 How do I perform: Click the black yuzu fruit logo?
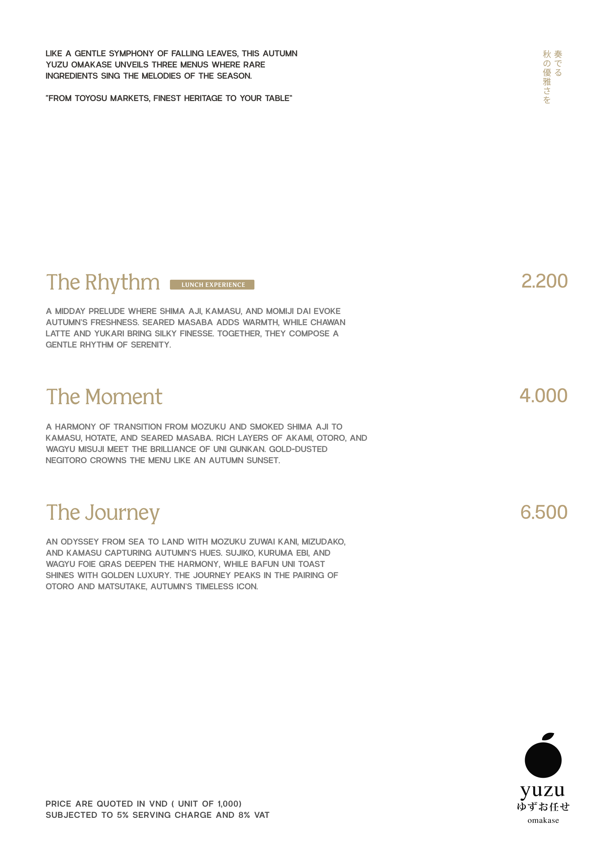(543, 760)
